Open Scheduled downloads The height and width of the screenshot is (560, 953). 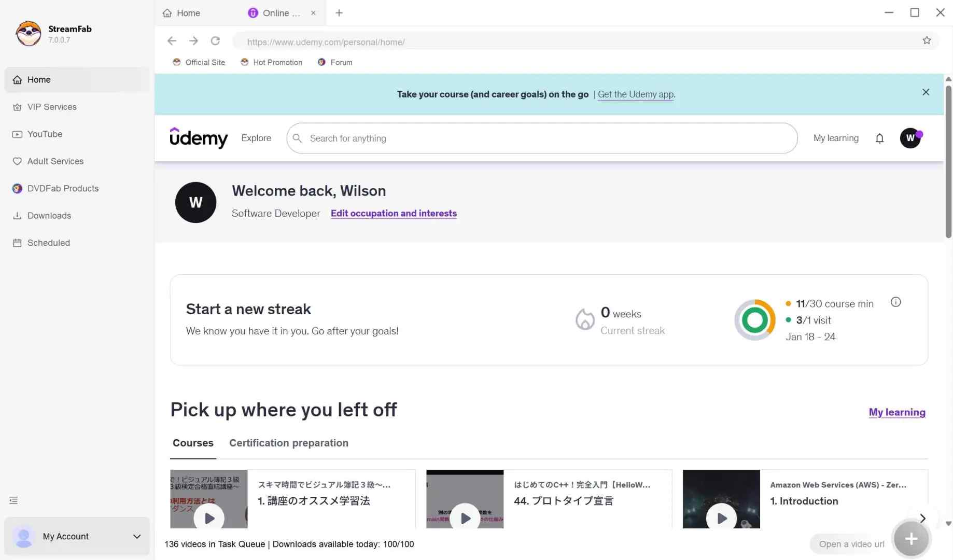point(49,243)
